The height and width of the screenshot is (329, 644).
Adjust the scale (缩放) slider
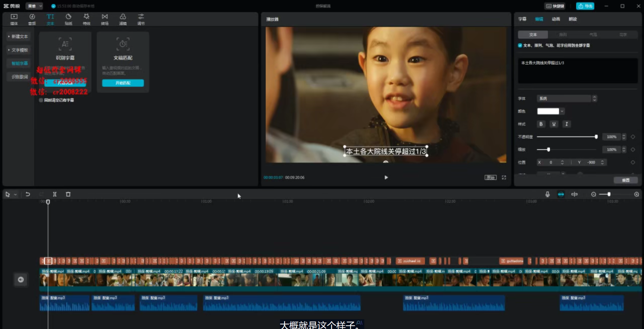tap(566, 150)
